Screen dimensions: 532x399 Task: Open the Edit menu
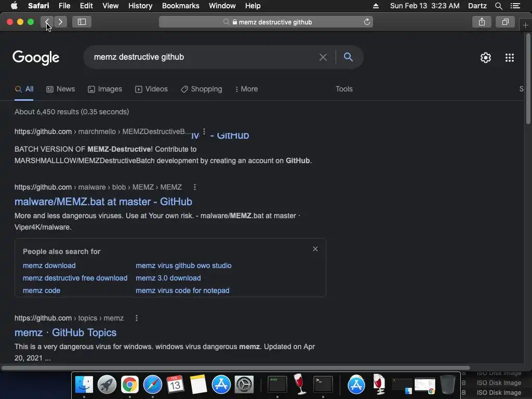86,6
